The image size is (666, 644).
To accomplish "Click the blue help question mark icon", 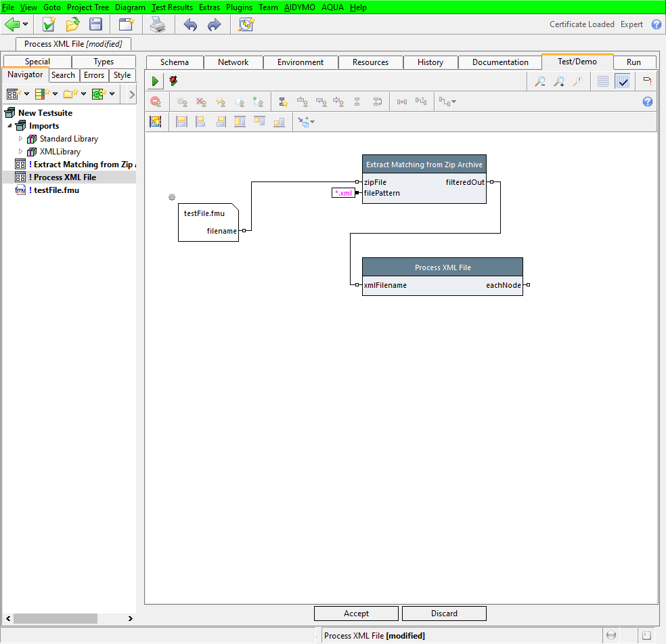I will pos(656,24).
